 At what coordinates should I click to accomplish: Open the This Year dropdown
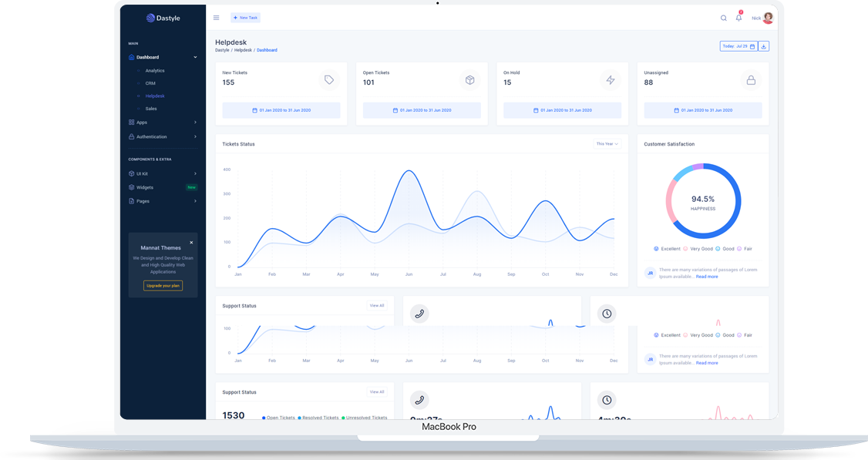[x=607, y=144]
